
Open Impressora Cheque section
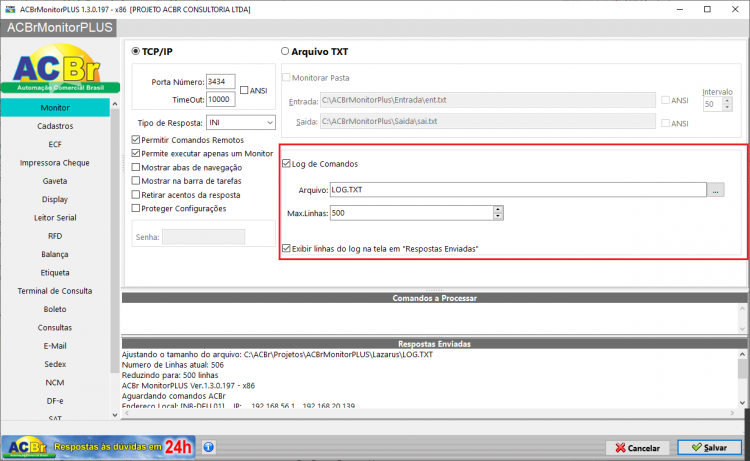click(55, 163)
